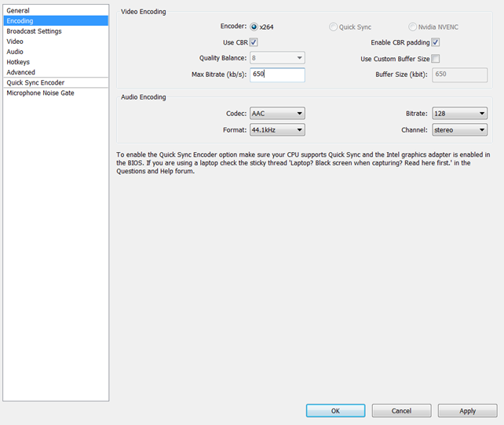This screenshot has width=504, height=425.
Task: Open the General settings section
Action: coord(56,11)
